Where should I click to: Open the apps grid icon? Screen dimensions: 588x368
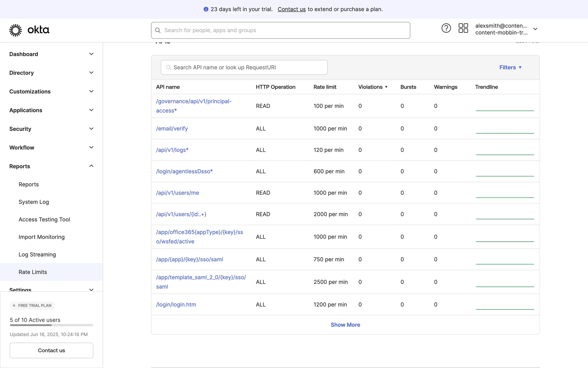[463, 28]
